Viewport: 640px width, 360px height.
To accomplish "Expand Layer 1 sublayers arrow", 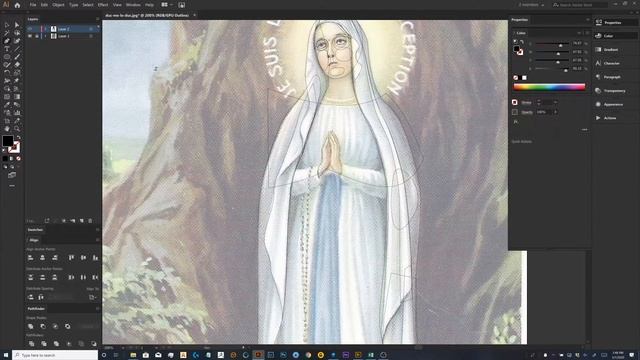I will pos(46,36).
